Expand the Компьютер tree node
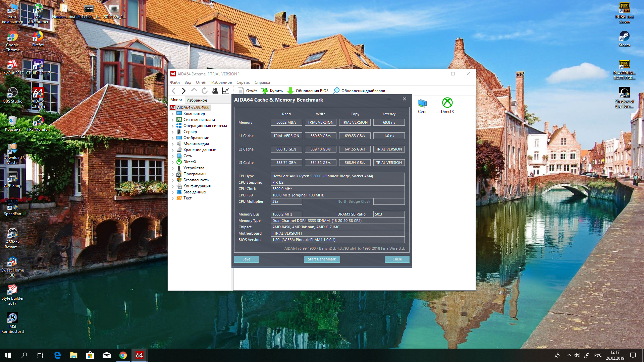The image size is (644, 362). point(173,114)
